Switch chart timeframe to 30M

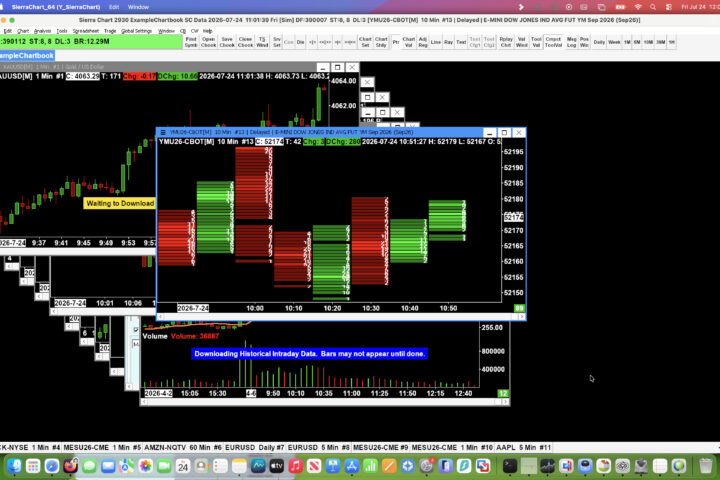tap(661, 42)
